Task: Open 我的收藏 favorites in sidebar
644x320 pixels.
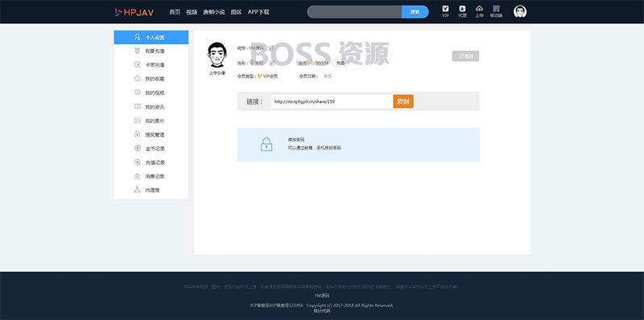Action: 151,79
